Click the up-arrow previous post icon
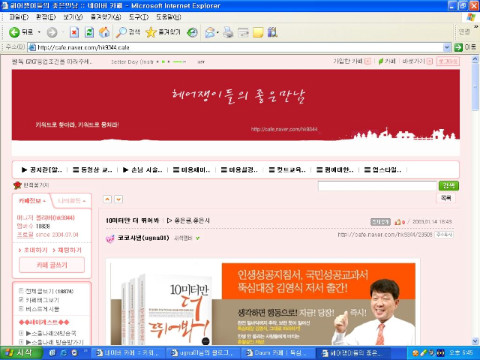The height and width of the screenshot is (360, 480). (x=107, y=199)
